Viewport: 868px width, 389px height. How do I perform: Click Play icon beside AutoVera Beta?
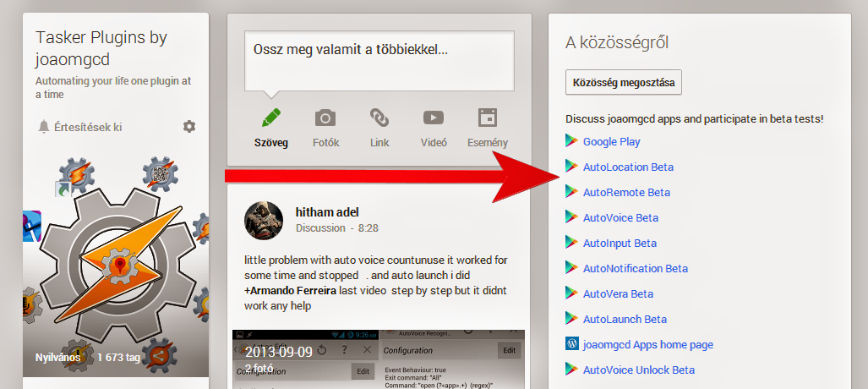point(571,293)
